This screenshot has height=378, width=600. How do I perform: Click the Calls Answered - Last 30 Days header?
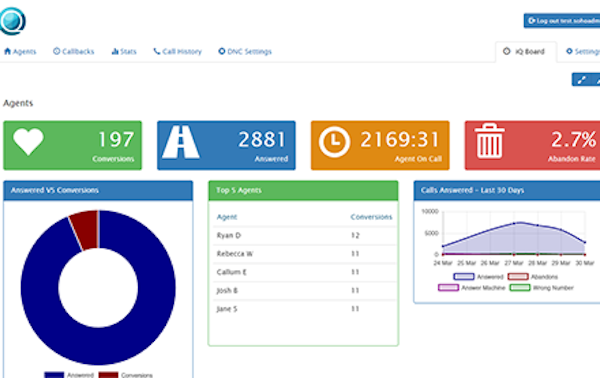coord(507,191)
